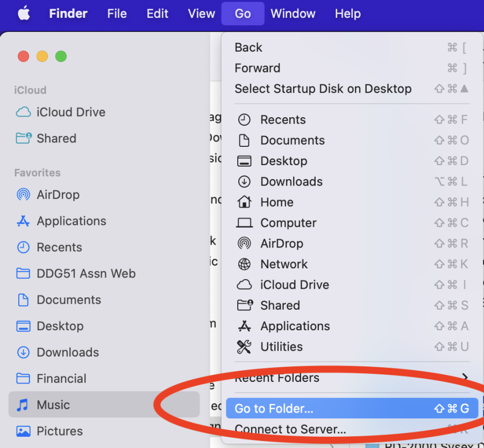Choose Documents text in Go menu
This screenshot has width=484, height=448.
pyautogui.click(x=293, y=140)
